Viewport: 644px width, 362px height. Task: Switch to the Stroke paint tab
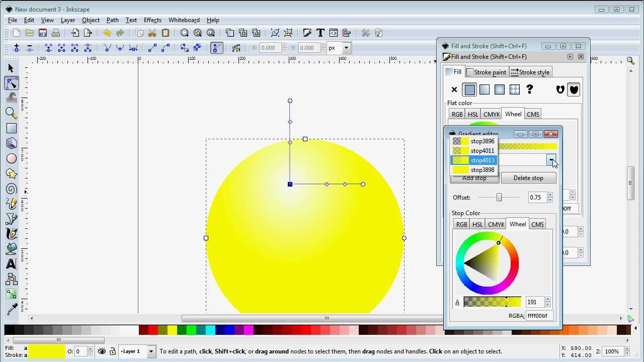[x=487, y=72]
